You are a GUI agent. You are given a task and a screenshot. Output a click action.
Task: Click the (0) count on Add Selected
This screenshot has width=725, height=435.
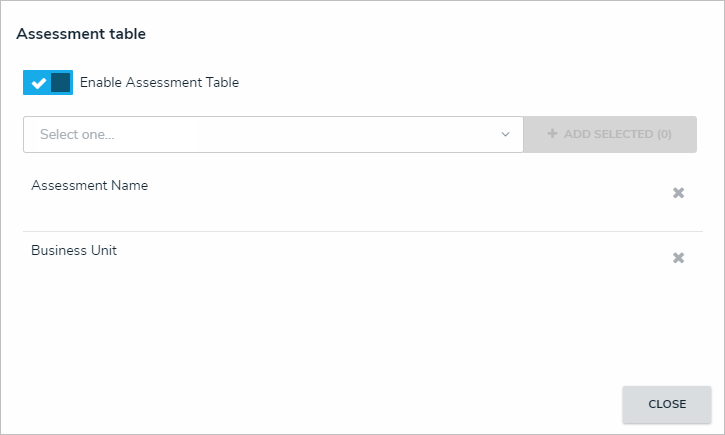pos(663,134)
